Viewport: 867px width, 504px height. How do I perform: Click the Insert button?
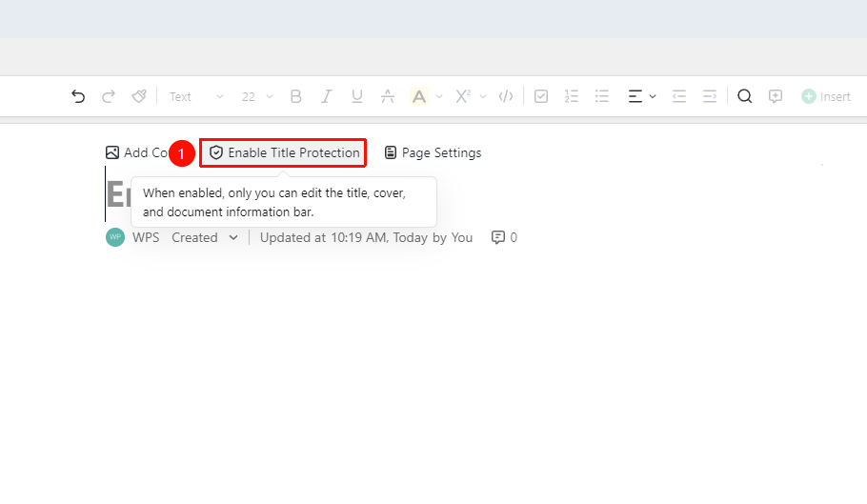click(x=826, y=97)
